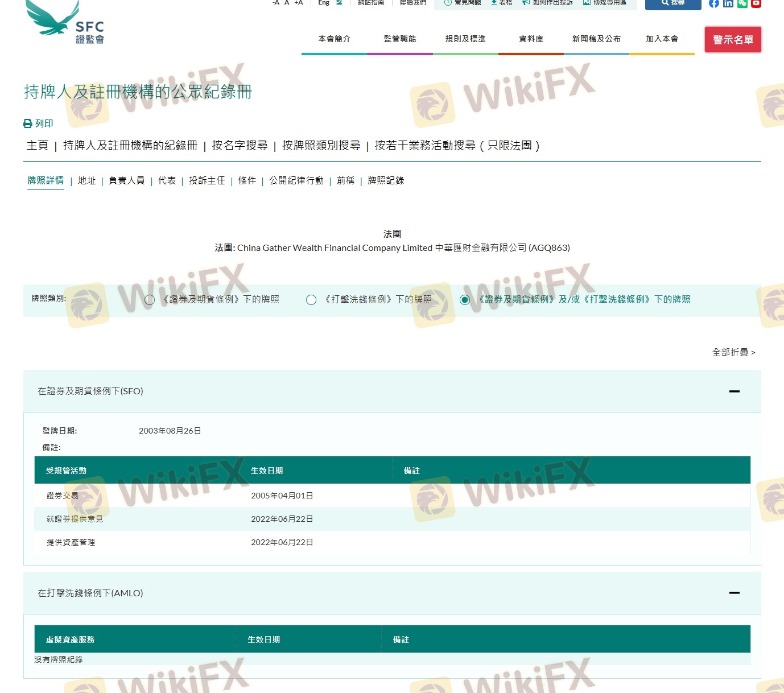Click the red 警示名單 alert list button
Viewport: 784px width, 693px height.
tap(733, 40)
